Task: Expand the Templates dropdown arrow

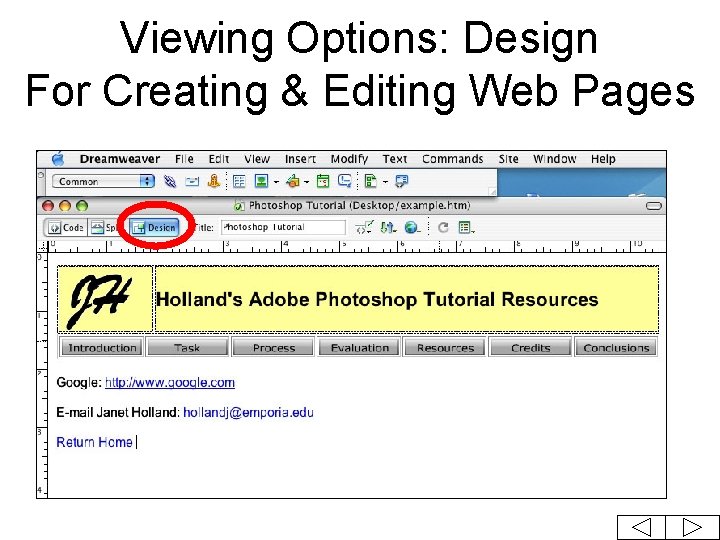Action: click(385, 182)
